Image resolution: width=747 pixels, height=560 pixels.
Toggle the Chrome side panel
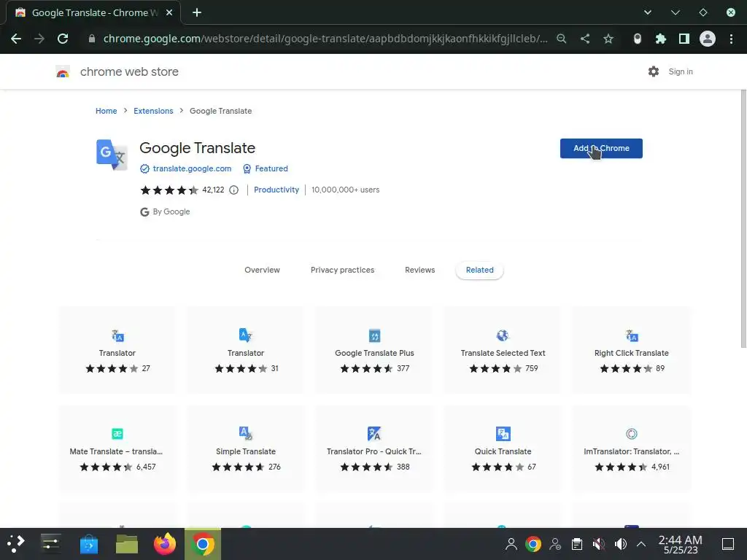tap(684, 39)
